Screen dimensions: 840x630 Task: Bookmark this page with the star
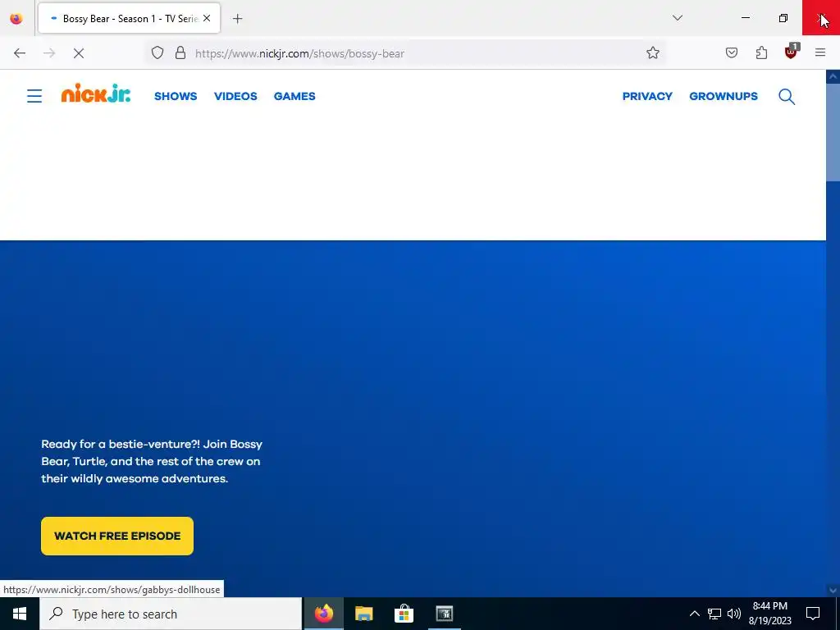coord(652,53)
